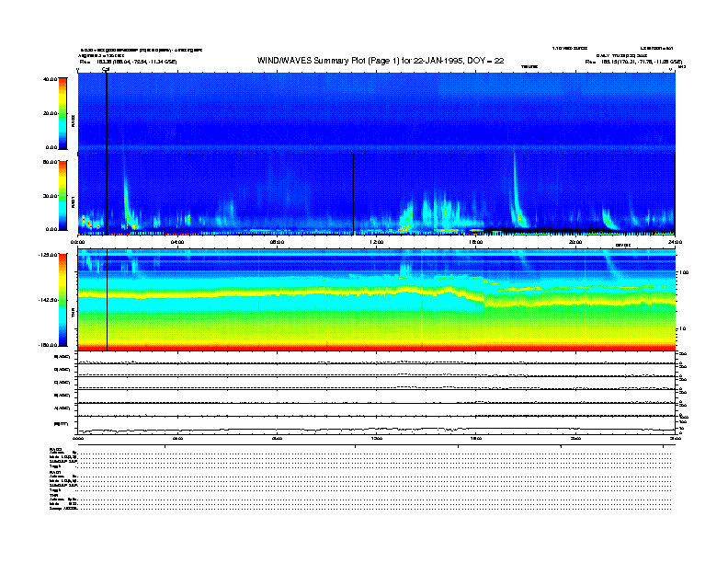
Task: Click the WIND/WAVES Summary Plot title
Action: tap(381, 61)
